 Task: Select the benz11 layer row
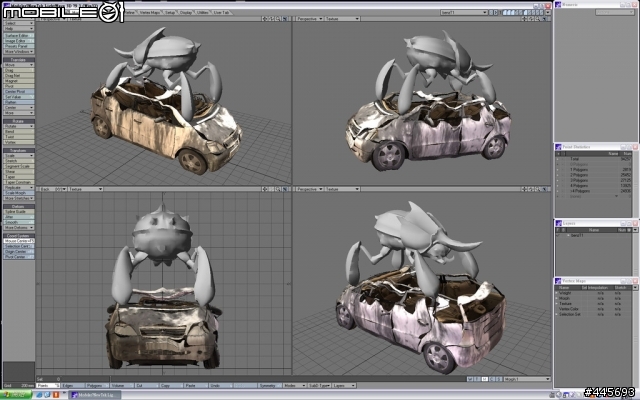(x=594, y=236)
